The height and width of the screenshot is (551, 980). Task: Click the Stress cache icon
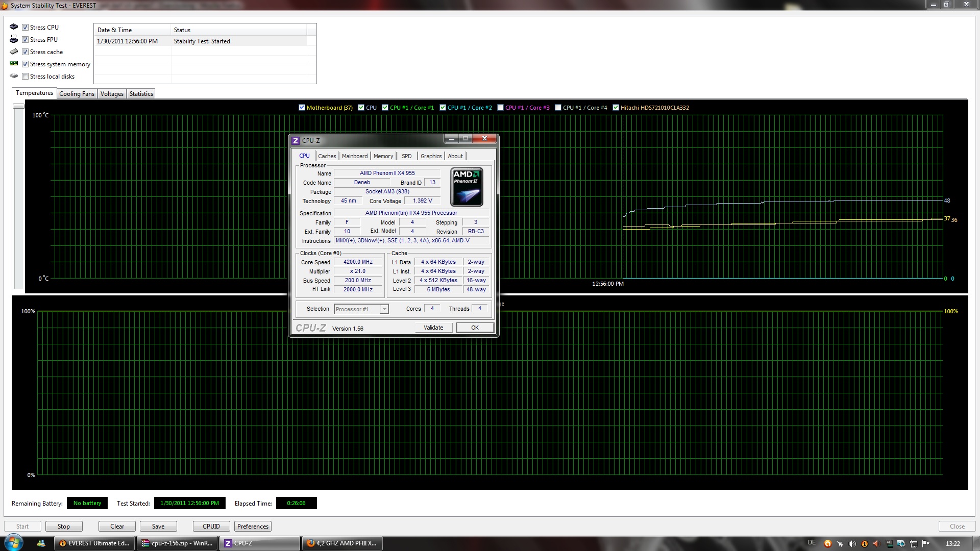click(x=14, y=52)
